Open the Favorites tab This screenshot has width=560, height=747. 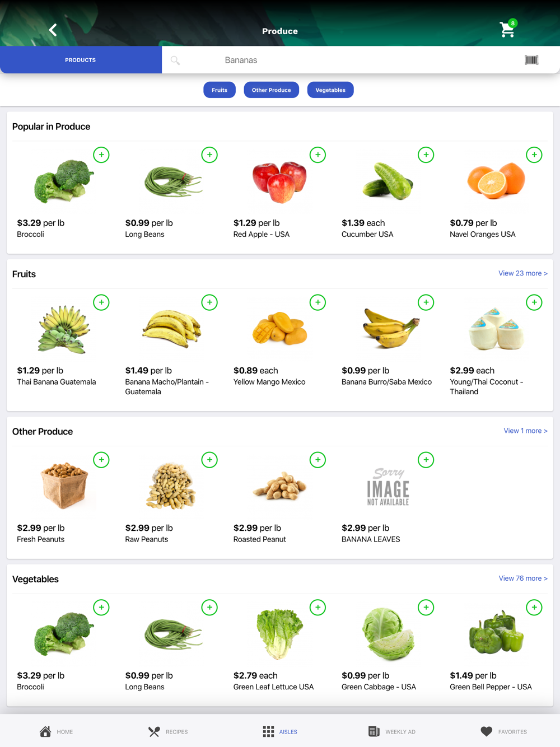click(504, 731)
